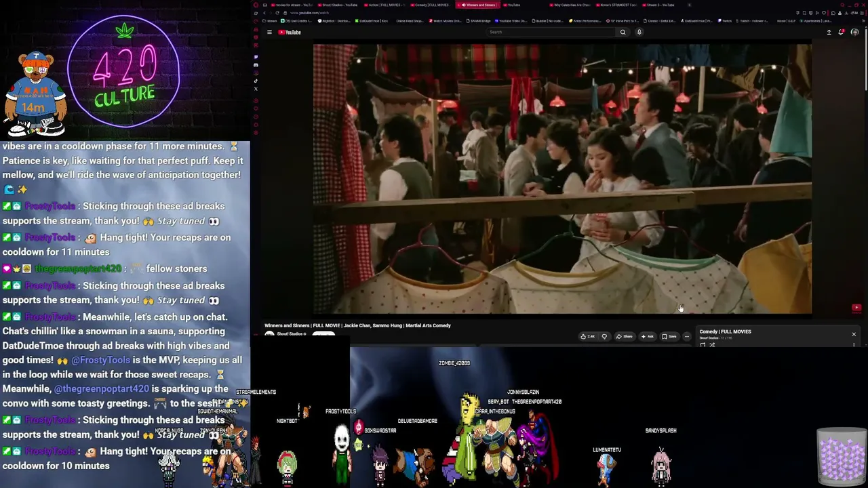This screenshot has height=488, width=868.
Task: Click the video player frame
Action: coord(562,179)
